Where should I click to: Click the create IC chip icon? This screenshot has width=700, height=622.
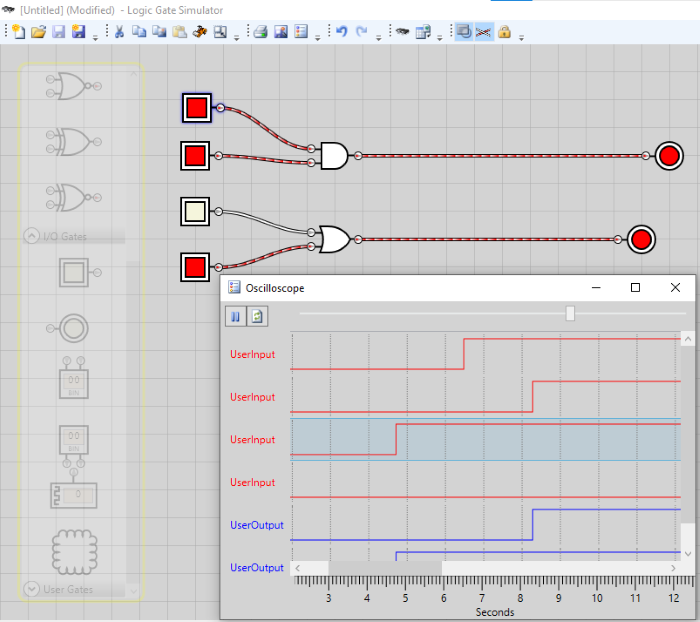click(x=402, y=32)
